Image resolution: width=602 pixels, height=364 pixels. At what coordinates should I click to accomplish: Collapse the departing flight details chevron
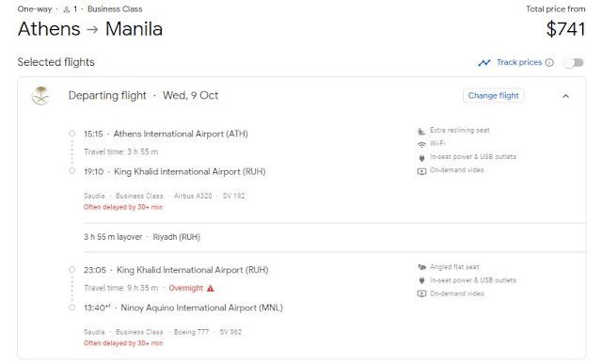pyautogui.click(x=565, y=96)
